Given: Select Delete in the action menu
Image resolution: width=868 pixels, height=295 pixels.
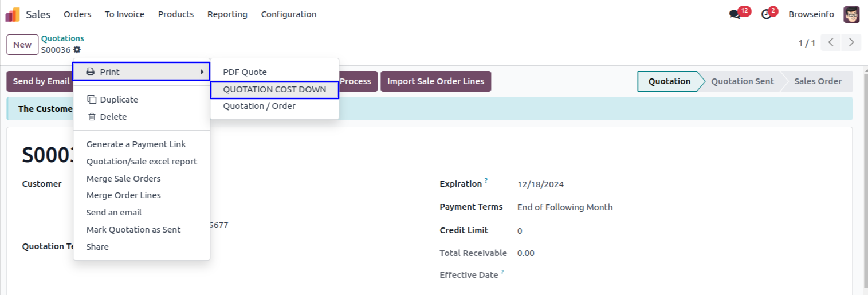Looking at the screenshot, I should [x=113, y=117].
